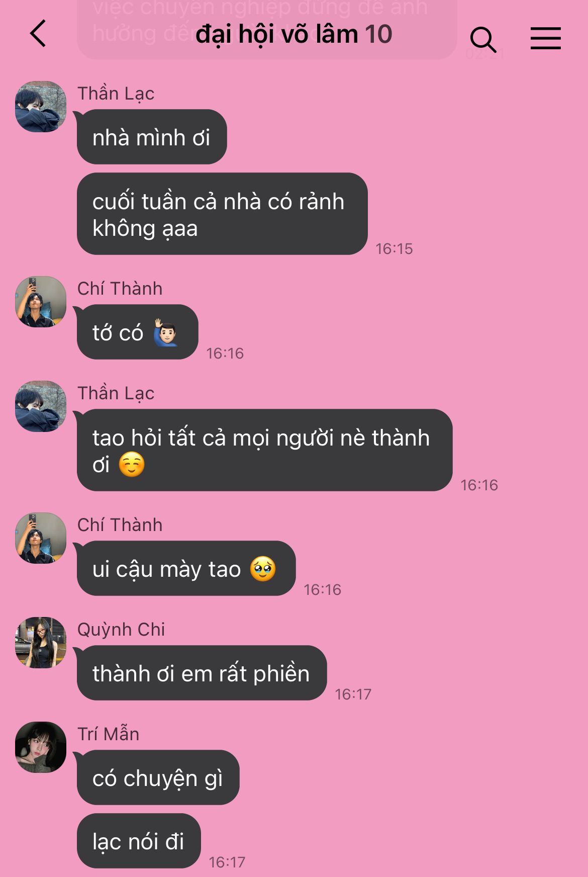Select the message 'nhà mình ơi'
This screenshot has width=588, height=877.
pyautogui.click(x=152, y=137)
